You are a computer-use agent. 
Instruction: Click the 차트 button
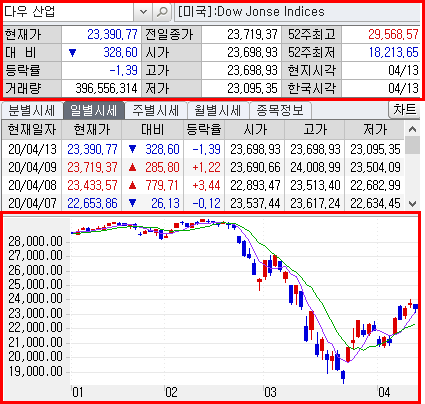click(x=404, y=110)
